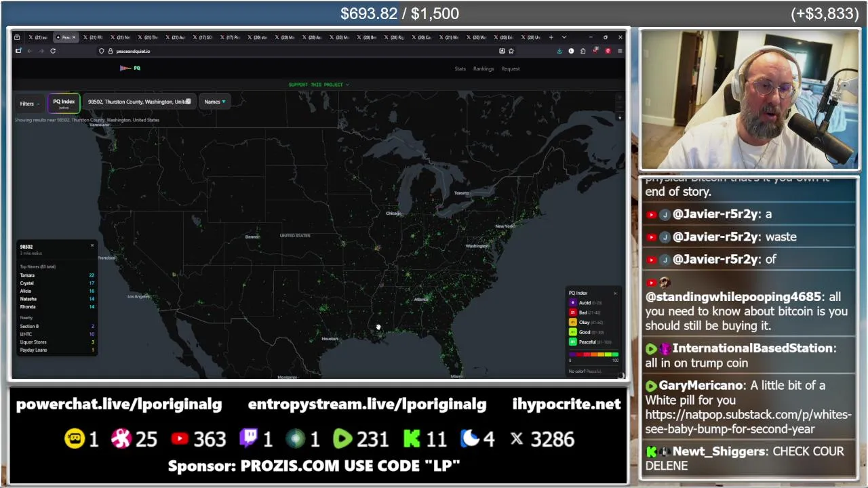Click the PQ site logo

130,68
